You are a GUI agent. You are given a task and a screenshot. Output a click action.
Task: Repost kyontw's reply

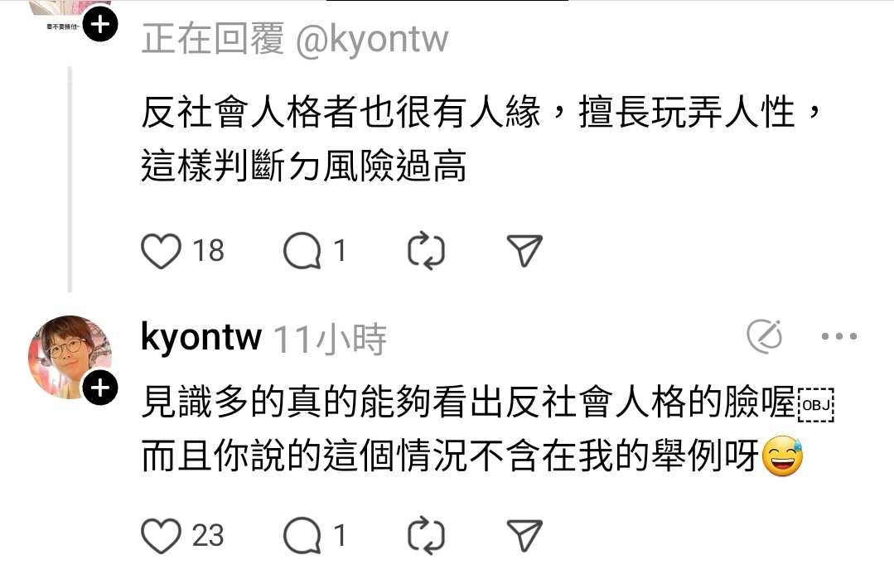click(426, 536)
